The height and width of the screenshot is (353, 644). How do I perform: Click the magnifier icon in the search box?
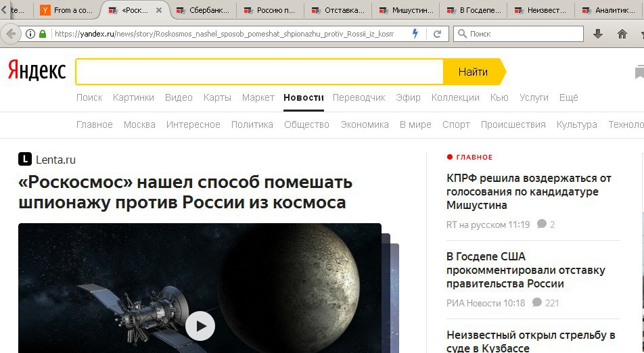(x=463, y=34)
